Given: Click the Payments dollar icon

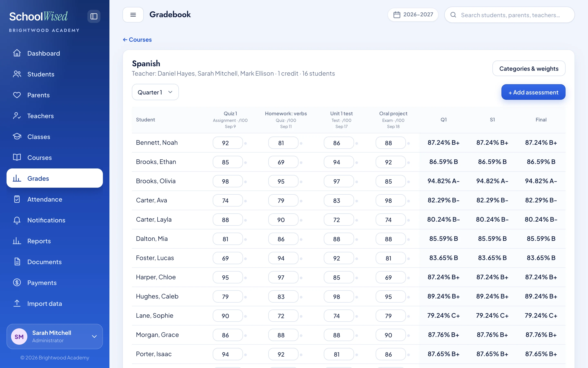Looking at the screenshot, I should pos(17,283).
